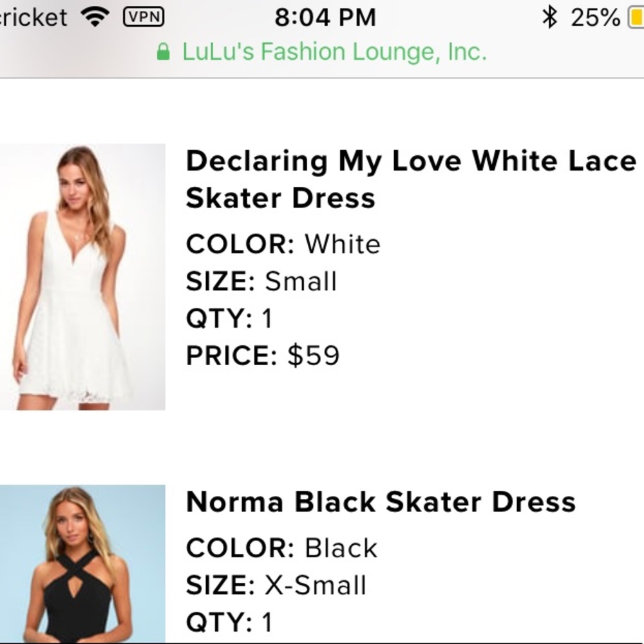Click the green padlock security icon
644x644 pixels.
(x=165, y=51)
